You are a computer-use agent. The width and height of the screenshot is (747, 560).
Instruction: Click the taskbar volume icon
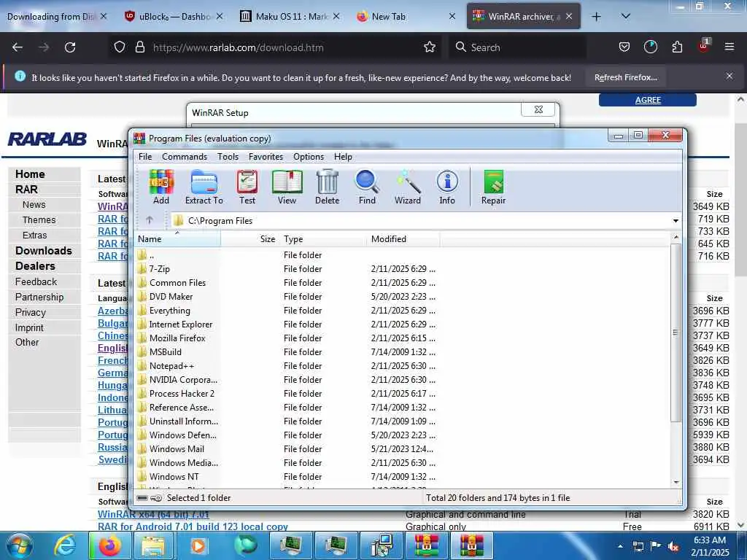(x=673, y=547)
